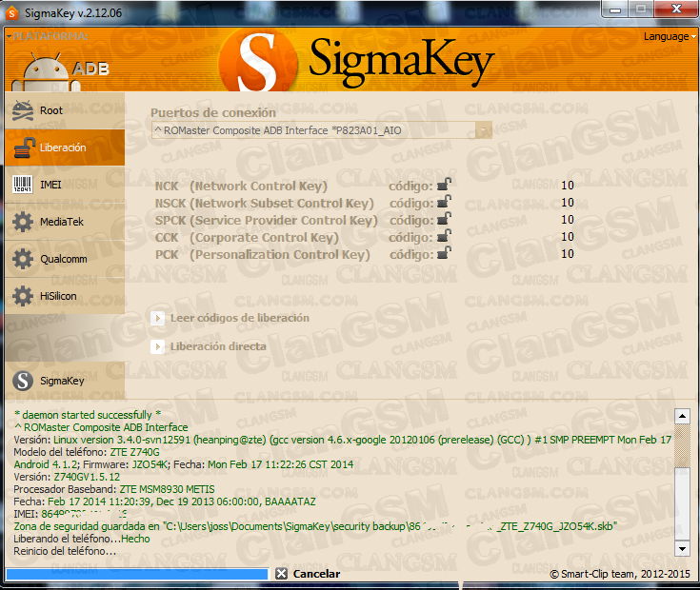Viewport: 700px width, 590px height.
Task: Switch to MediaTek platform tab
Action: coord(65,222)
